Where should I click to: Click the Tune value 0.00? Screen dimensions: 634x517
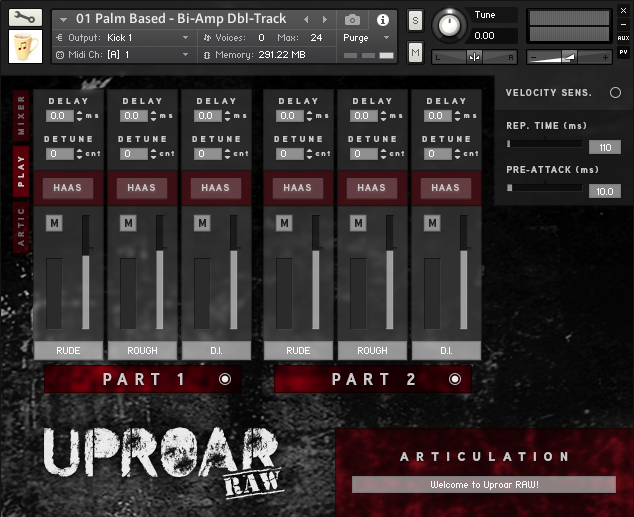484,36
